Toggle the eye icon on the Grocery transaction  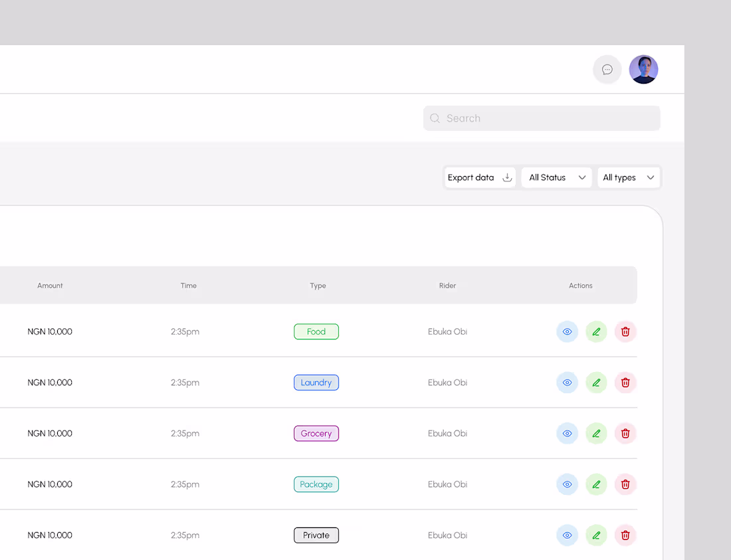(567, 433)
